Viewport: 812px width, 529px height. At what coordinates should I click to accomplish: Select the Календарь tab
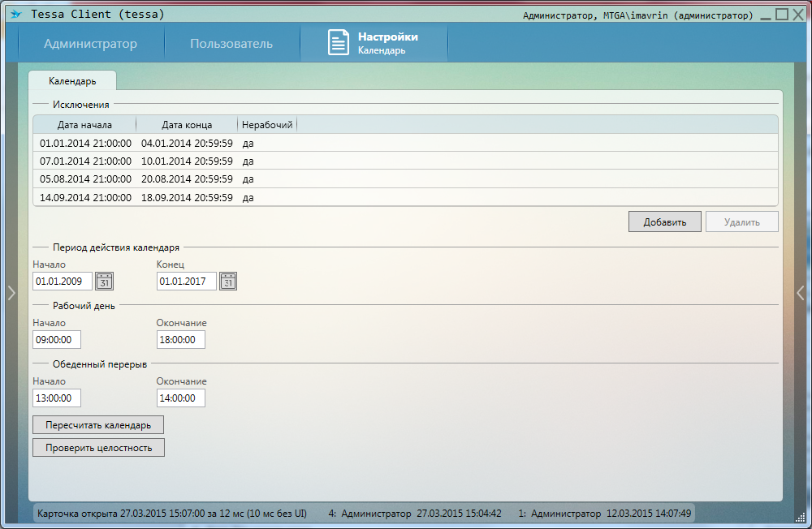(x=72, y=81)
